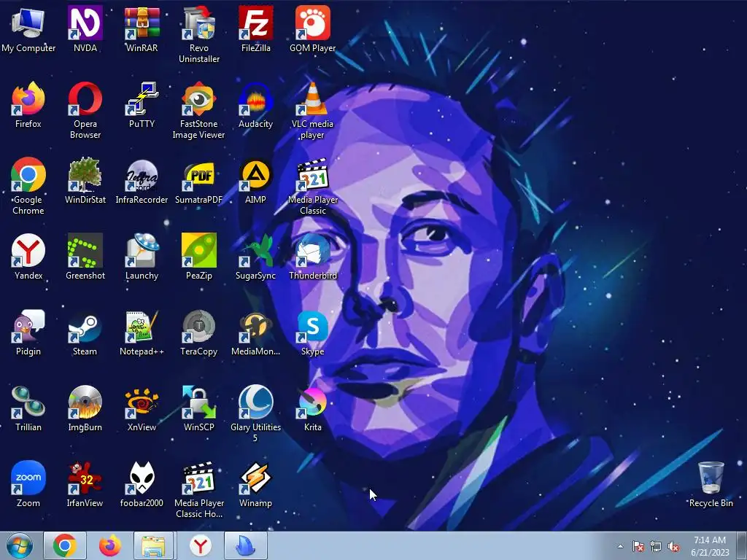Open the clock showing 7:14 AM
747x560 pixels.
pos(710,546)
